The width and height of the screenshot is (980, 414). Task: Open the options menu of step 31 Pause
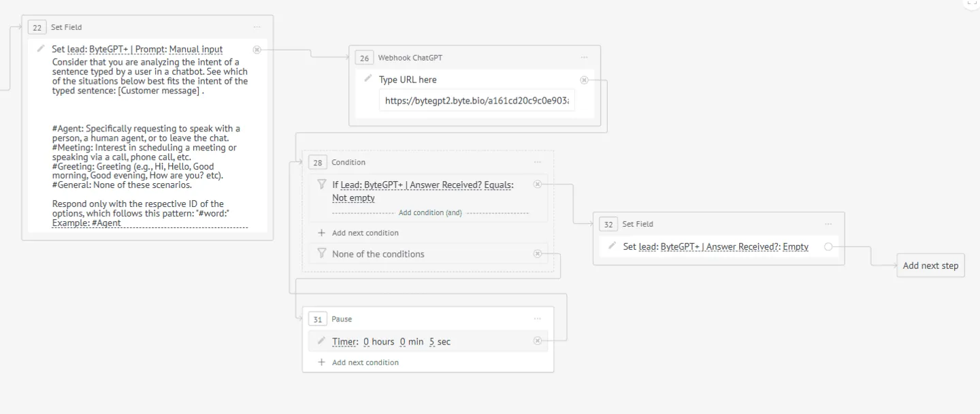click(x=538, y=319)
